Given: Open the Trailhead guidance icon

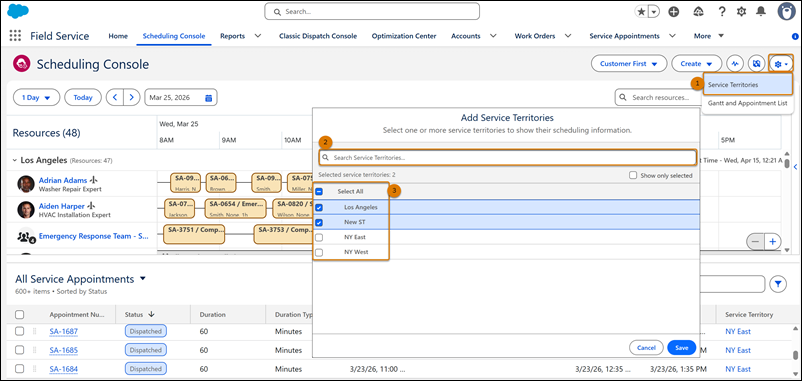Looking at the screenshot, I should (699, 12).
